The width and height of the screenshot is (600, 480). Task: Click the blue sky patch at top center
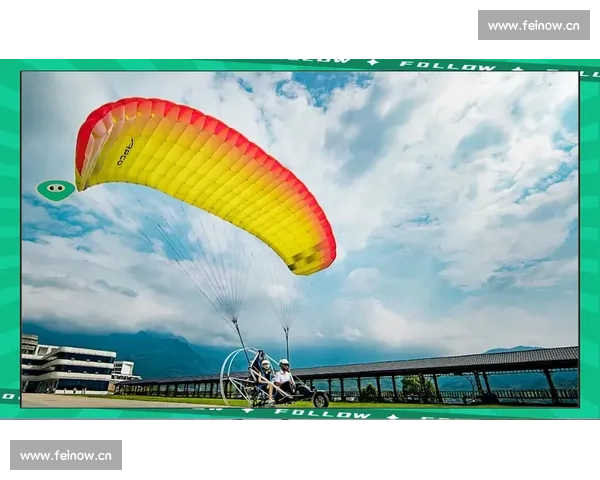pos(320,87)
